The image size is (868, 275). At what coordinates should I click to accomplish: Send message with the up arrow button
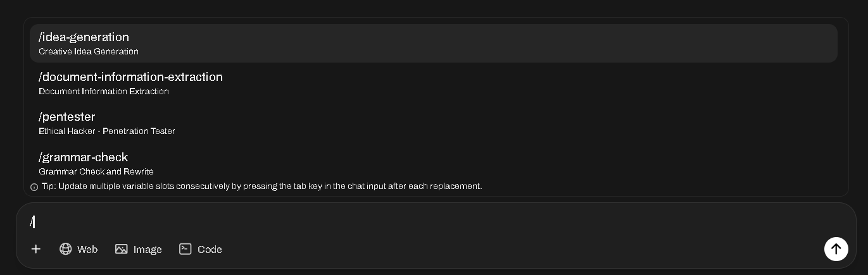(x=836, y=248)
